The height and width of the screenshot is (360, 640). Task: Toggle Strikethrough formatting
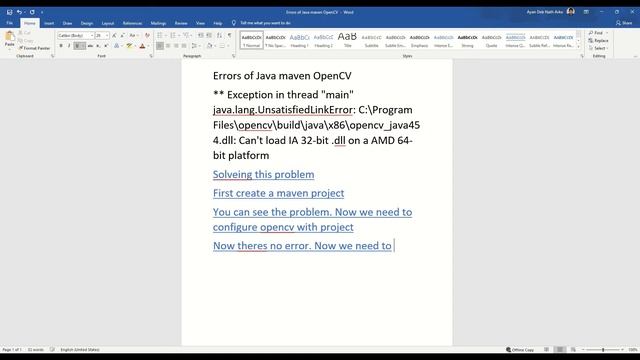[x=90, y=46]
